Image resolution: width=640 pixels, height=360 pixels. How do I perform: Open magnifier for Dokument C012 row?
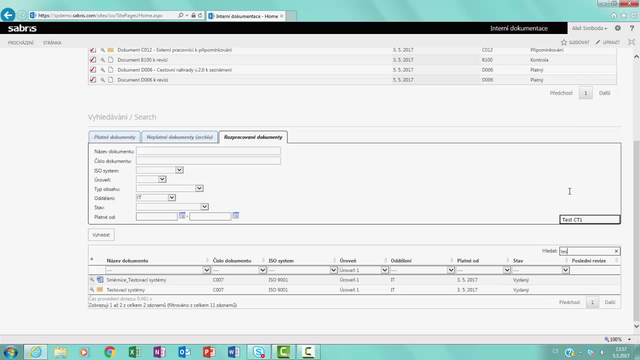tap(102, 50)
